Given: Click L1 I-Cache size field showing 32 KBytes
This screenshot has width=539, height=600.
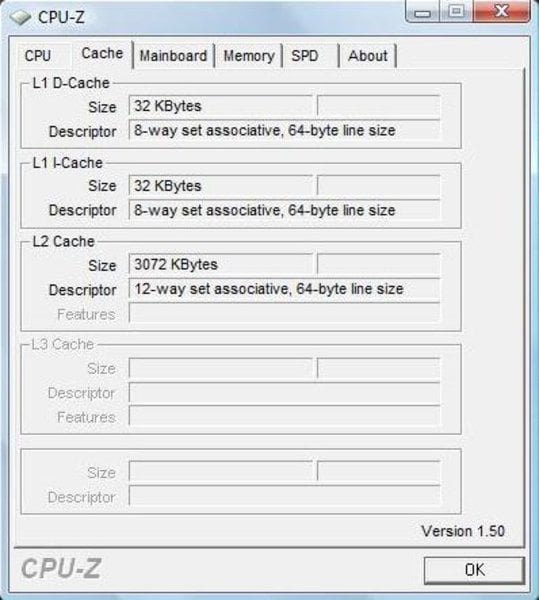Looking at the screenshot, I should [x=220, y=186].
